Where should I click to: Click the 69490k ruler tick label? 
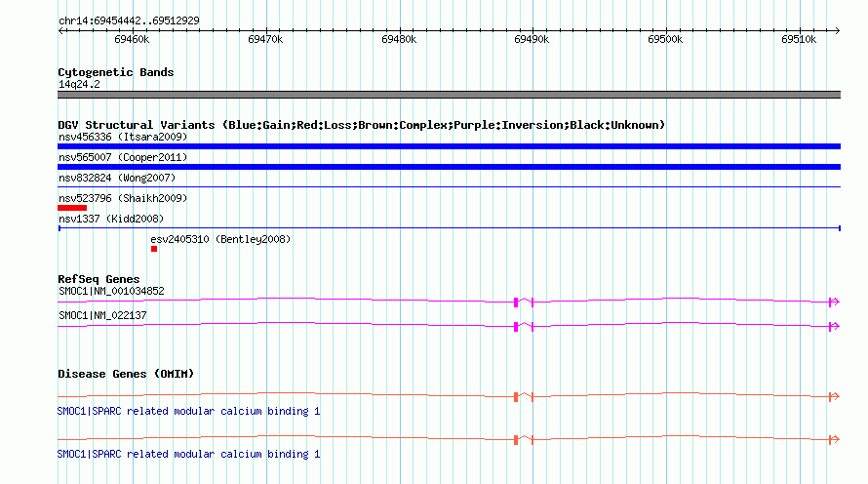pyautogui.click(x=532, y=39)
